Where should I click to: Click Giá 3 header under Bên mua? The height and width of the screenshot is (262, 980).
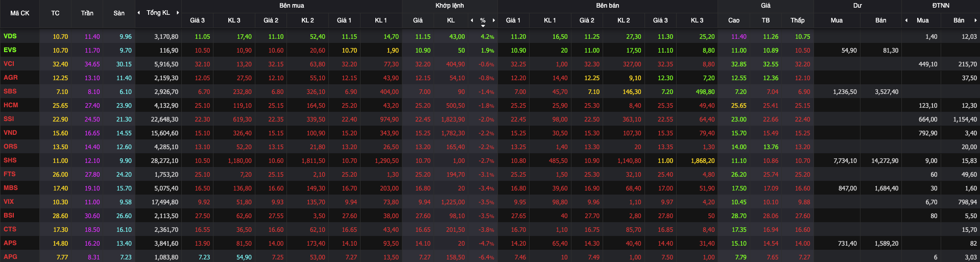(x=198, y=20)
